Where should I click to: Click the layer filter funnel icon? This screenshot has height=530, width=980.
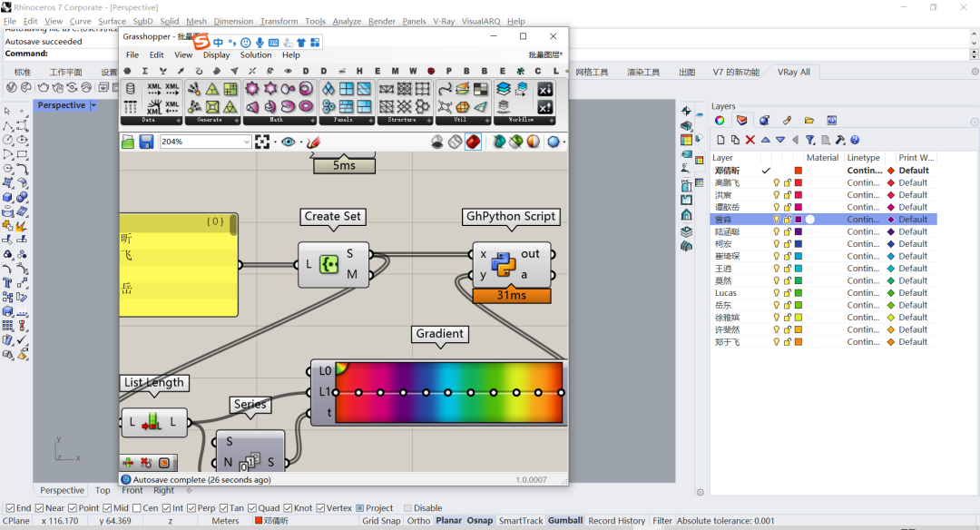coord(810,140)
